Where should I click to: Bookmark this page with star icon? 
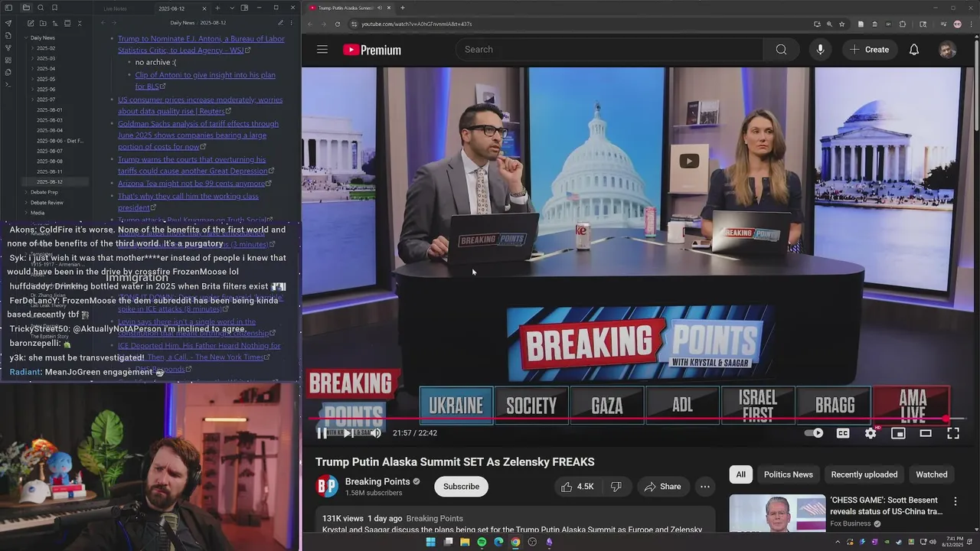[x=842, y=24]
